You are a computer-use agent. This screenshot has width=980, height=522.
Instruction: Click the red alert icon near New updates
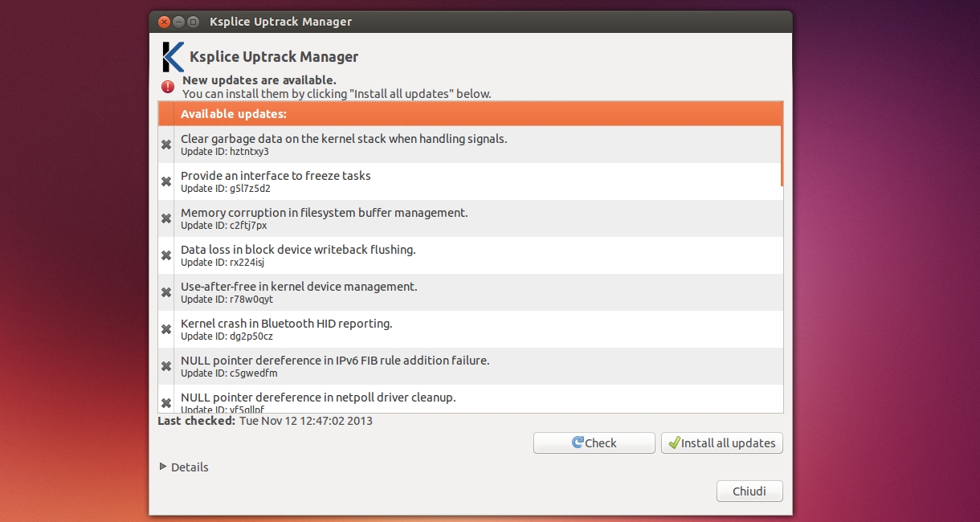click(x=167, y=87)
